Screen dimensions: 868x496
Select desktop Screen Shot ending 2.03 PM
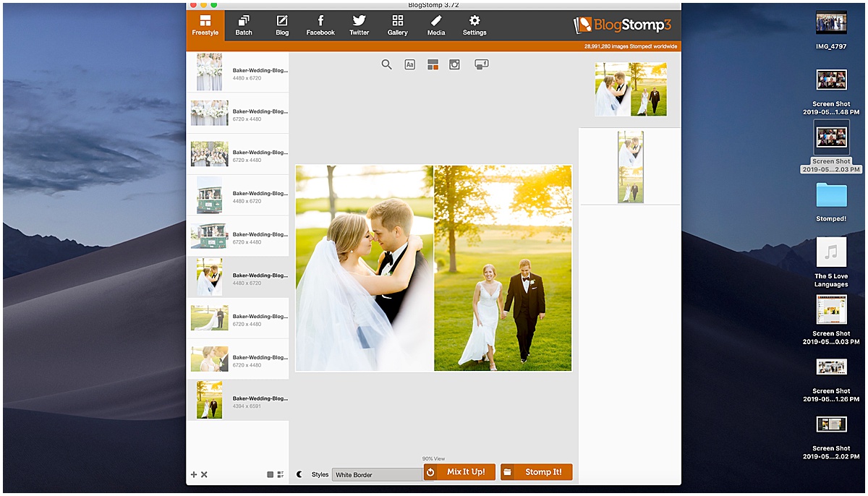831,147
